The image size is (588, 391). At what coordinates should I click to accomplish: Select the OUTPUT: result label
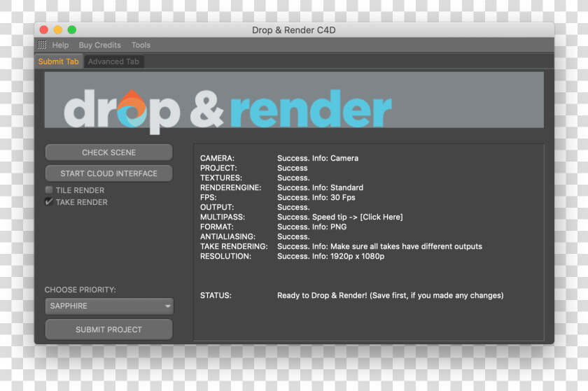217,207
